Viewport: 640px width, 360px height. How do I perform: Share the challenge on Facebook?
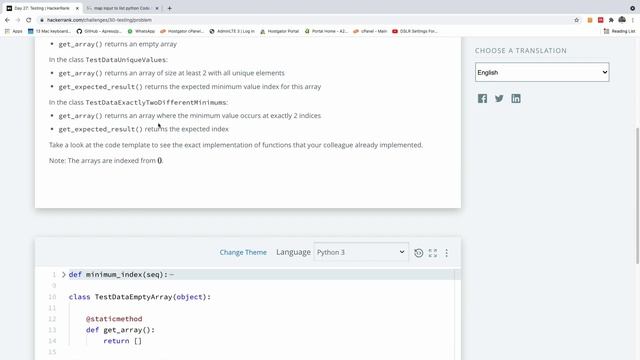coord(482,98)
